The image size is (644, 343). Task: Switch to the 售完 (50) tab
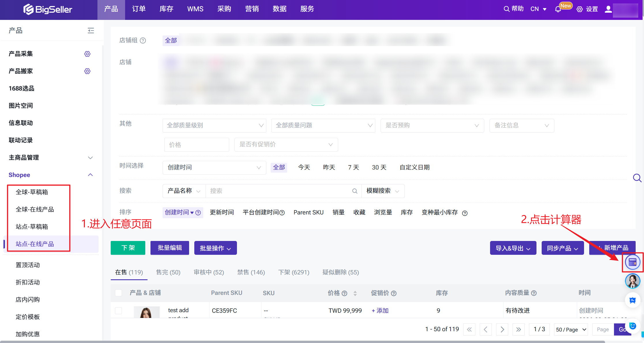(168, 272)
